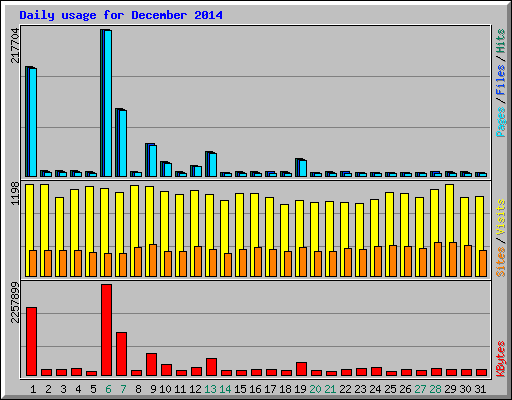
Task: Select the red KBytes bar for day 24
Action: tap(376, 372)
